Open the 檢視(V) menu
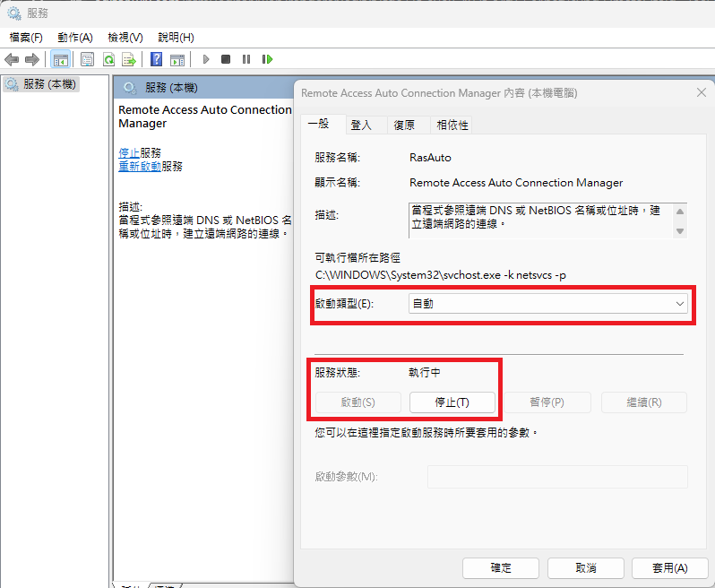 pyautogui.click(x=125, y=38)
